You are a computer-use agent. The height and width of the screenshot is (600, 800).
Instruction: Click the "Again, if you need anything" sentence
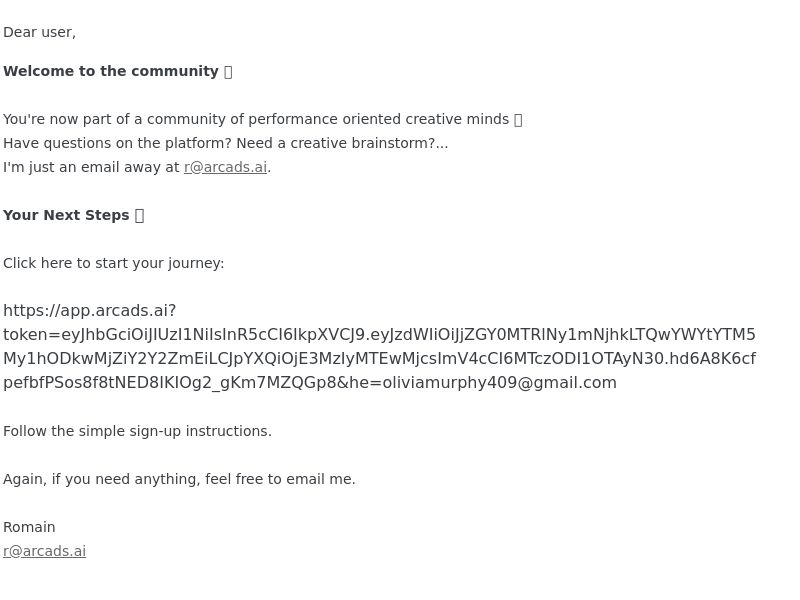pyautogui.click(x=179, y=479)
